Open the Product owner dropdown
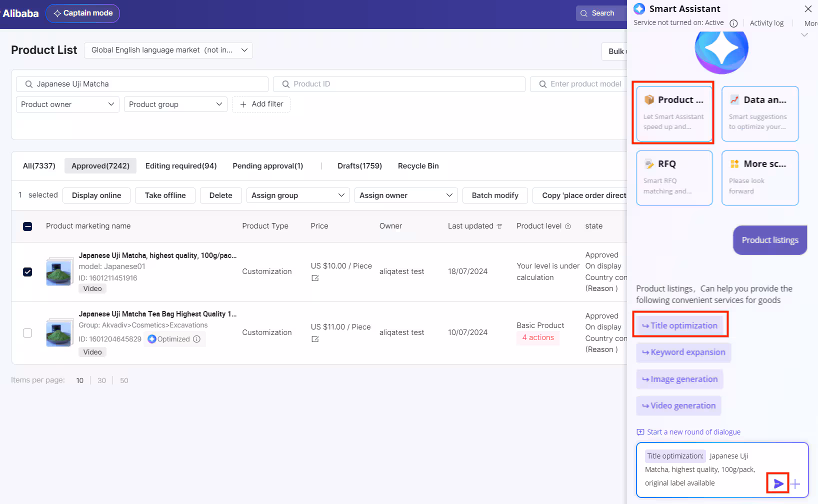 pyautogui.click(x=67, y=104)
